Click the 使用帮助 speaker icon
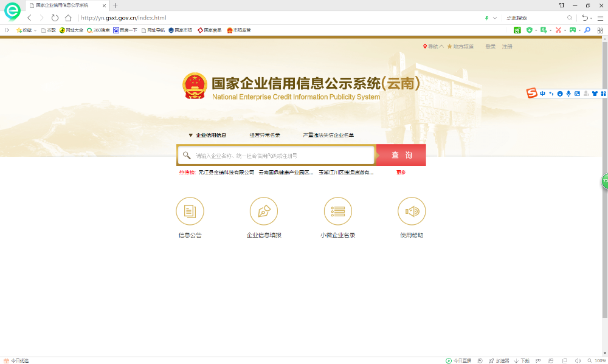Screen dimensions: 608x364 412,211
